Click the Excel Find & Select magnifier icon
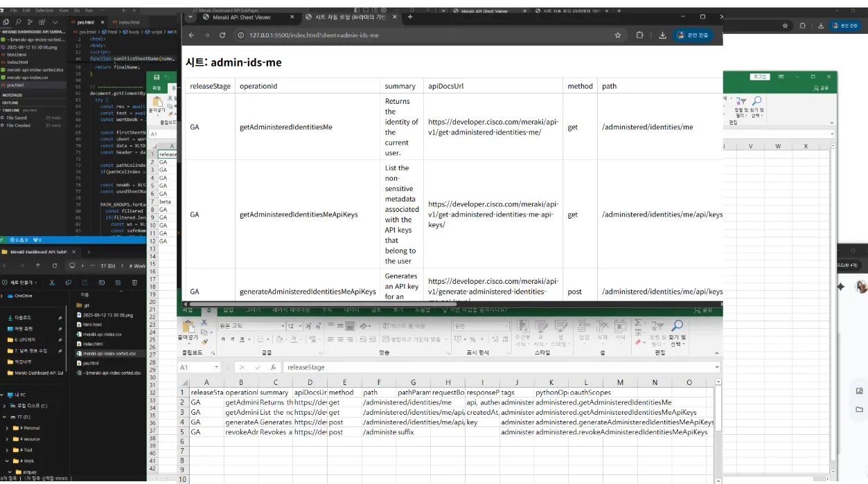The image size is (868, 484). pos(677,325)
